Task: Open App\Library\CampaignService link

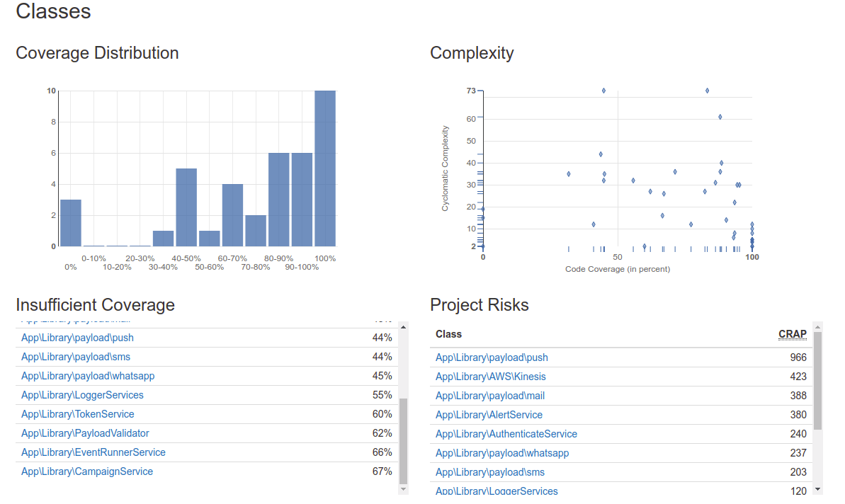Action: click(87, 471)
